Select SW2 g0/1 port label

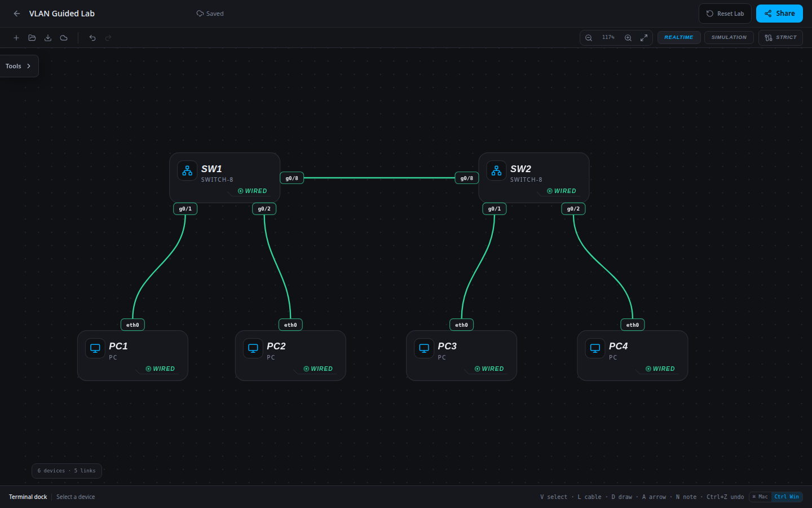pos(495,209)
